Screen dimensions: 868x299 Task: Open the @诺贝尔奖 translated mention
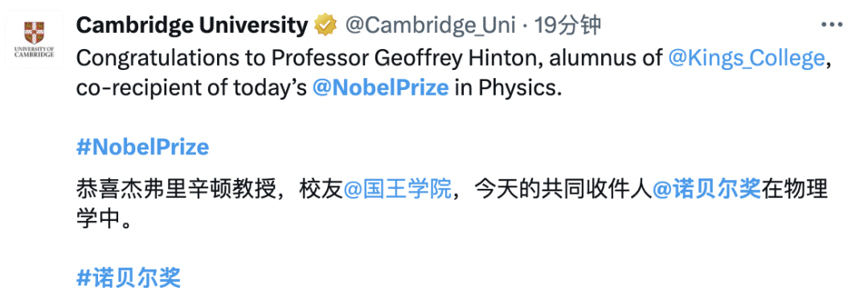(707, 190)
